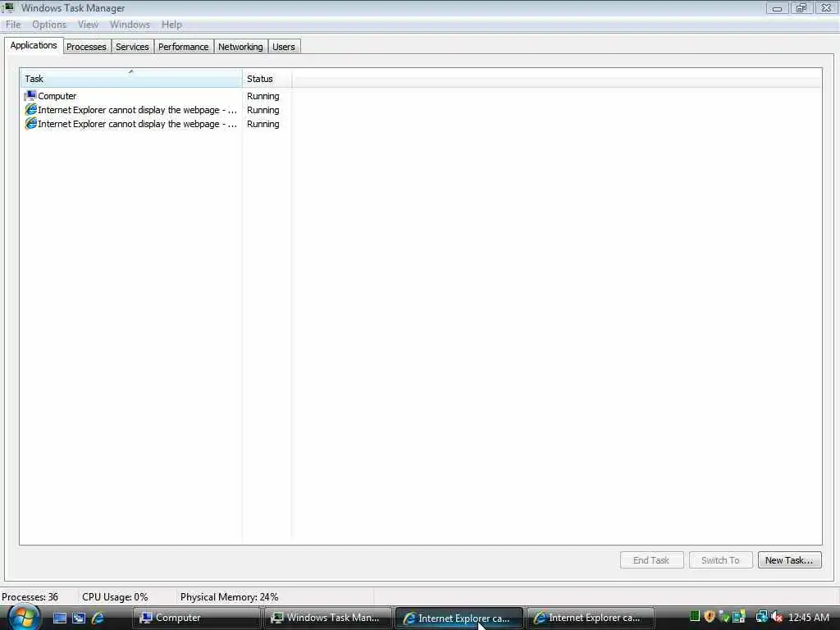Viewport: 840px width, 630px height.
Task: Sort the list by the Status column header
Action: (267, 79)
